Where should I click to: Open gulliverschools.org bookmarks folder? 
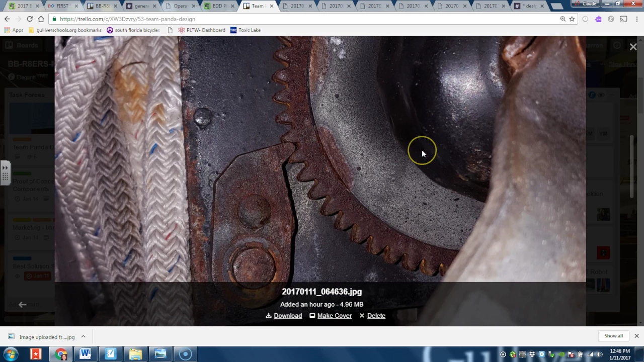(x=65, y=30)
